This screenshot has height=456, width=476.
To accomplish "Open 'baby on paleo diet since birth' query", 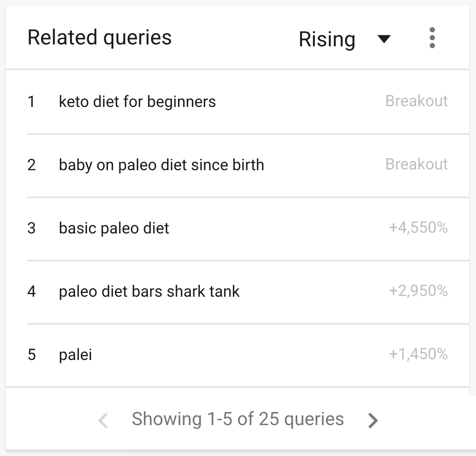I will tap(162, 165).
